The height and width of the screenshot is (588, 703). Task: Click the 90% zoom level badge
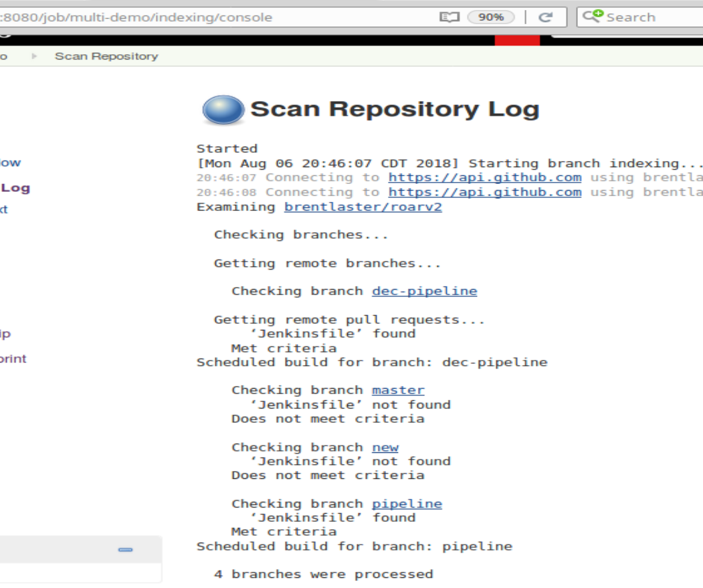point(490,17)
